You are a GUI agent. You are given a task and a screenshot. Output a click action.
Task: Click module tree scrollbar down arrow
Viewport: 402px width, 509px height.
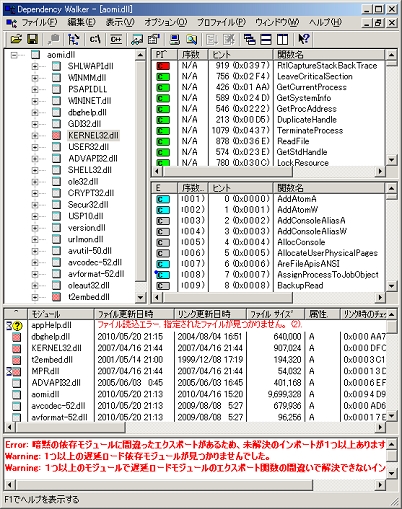[141, 297]
